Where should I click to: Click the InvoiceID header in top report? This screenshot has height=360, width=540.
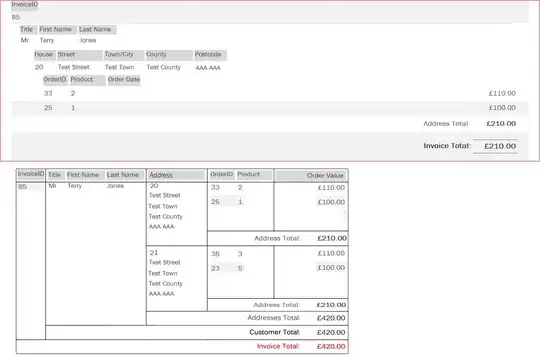[24, 5]
